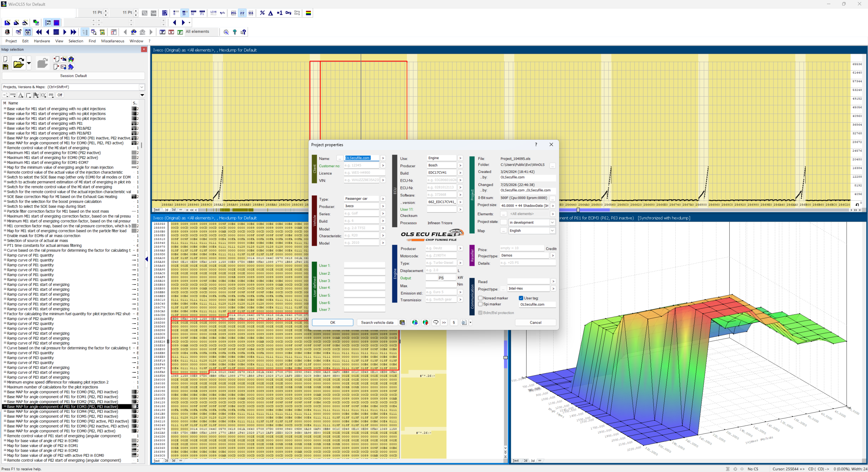Click the red V window icon

tap(171, 32)
